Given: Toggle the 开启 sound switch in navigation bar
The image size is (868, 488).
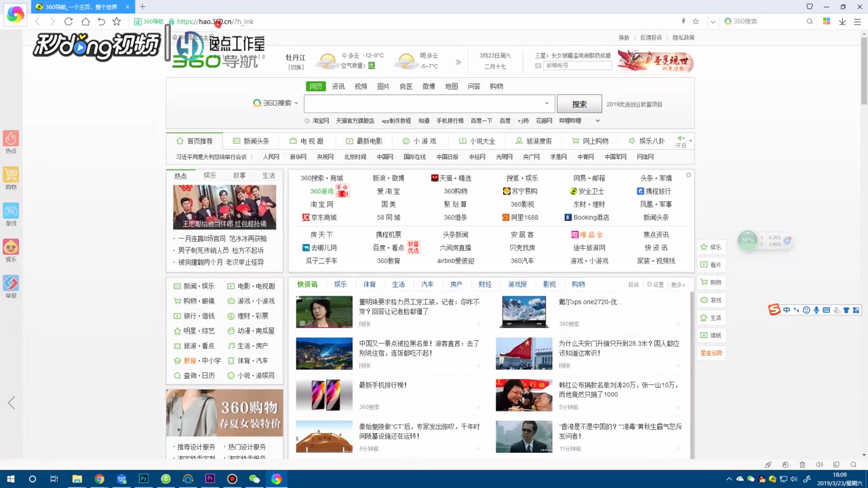Looking at the screenshot, I should click(x=681, y=141).
